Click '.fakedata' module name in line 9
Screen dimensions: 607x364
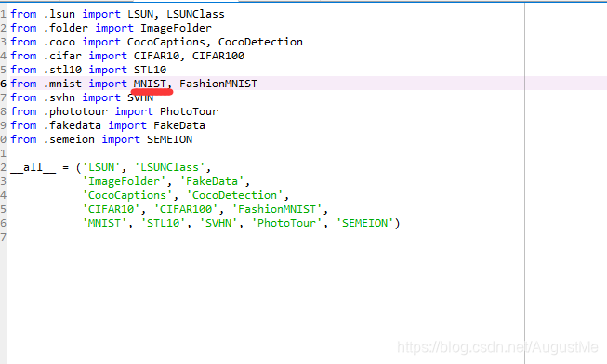click(72, 125)
